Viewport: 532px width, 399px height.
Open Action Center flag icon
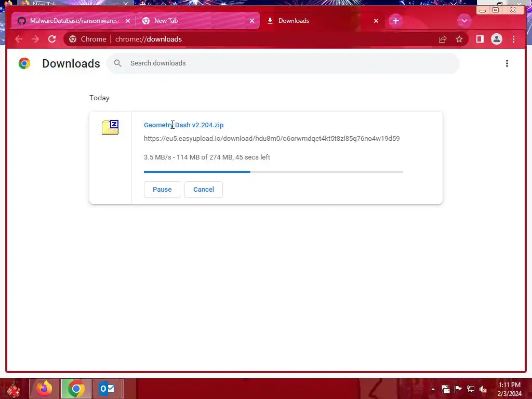coord(458,389)
